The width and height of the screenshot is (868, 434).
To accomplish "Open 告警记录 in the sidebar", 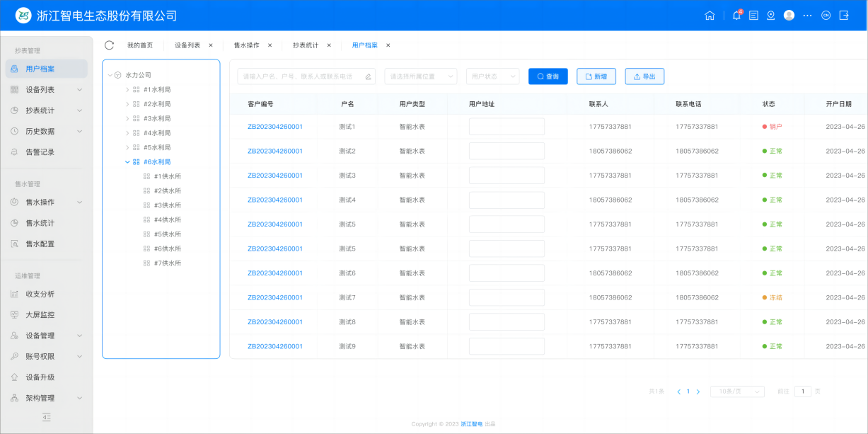I will click(x=40, y=152).
